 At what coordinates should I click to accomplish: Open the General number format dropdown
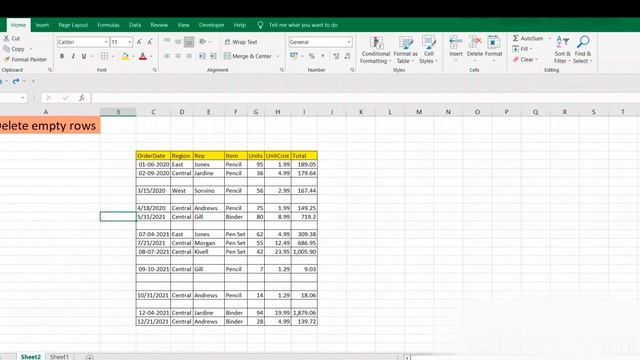[x=349, y=42]
